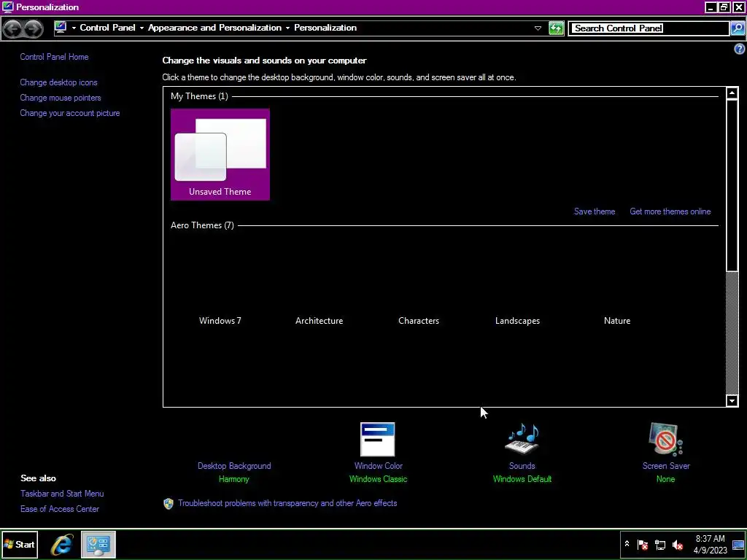
Task: Click the search magnifier icon
Action: (x=738, y=28)
